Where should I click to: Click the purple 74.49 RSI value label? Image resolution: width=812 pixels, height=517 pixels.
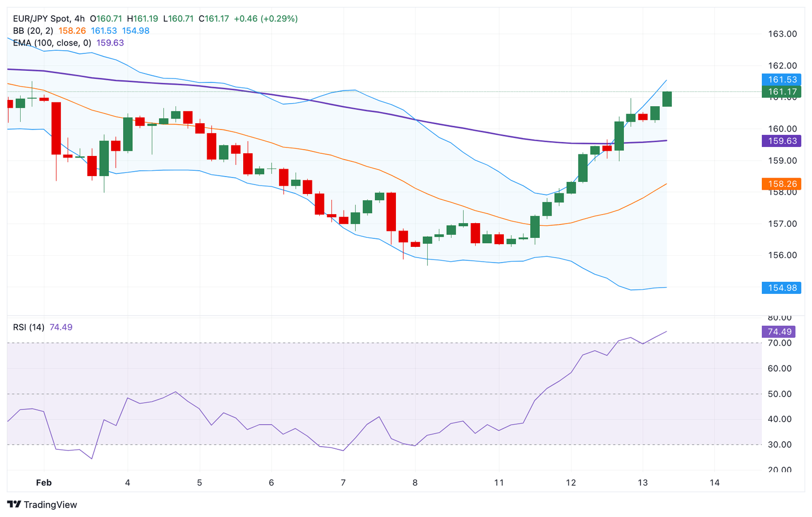point(778,332)
